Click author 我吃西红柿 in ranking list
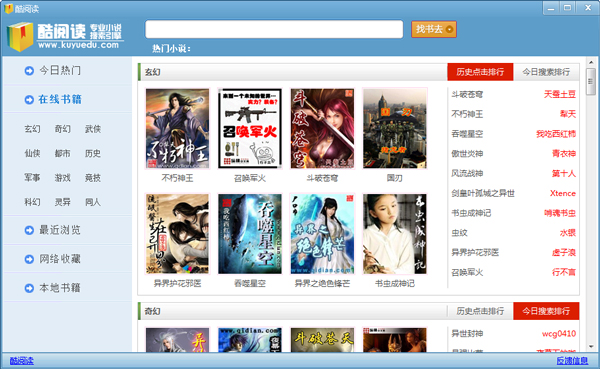 (556, 134)
